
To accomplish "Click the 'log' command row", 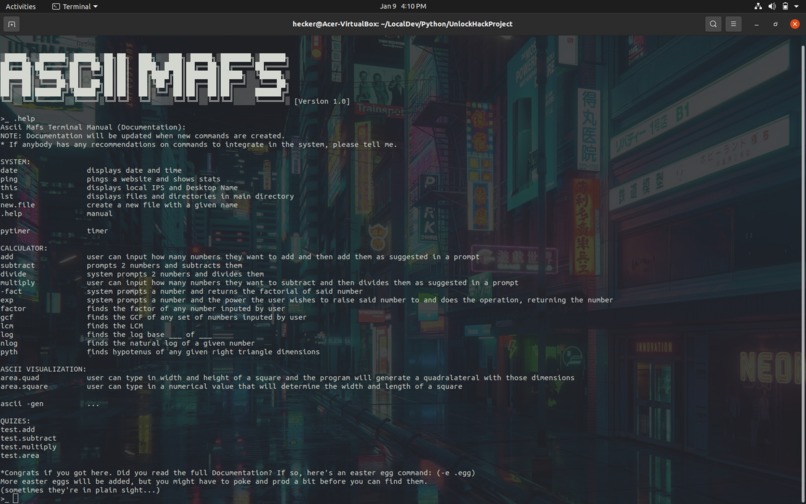I will point(106,334).
